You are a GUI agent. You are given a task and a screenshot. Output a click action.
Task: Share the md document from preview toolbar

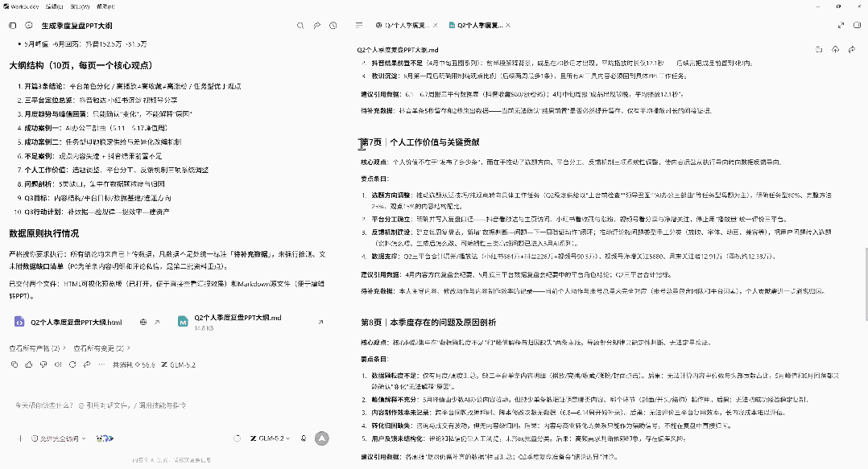click(851, 50)
